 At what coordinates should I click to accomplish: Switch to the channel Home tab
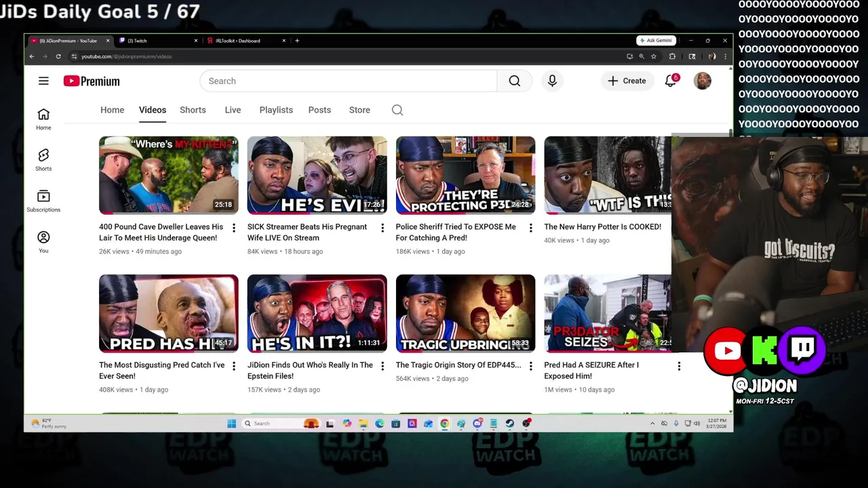point(113,110)
